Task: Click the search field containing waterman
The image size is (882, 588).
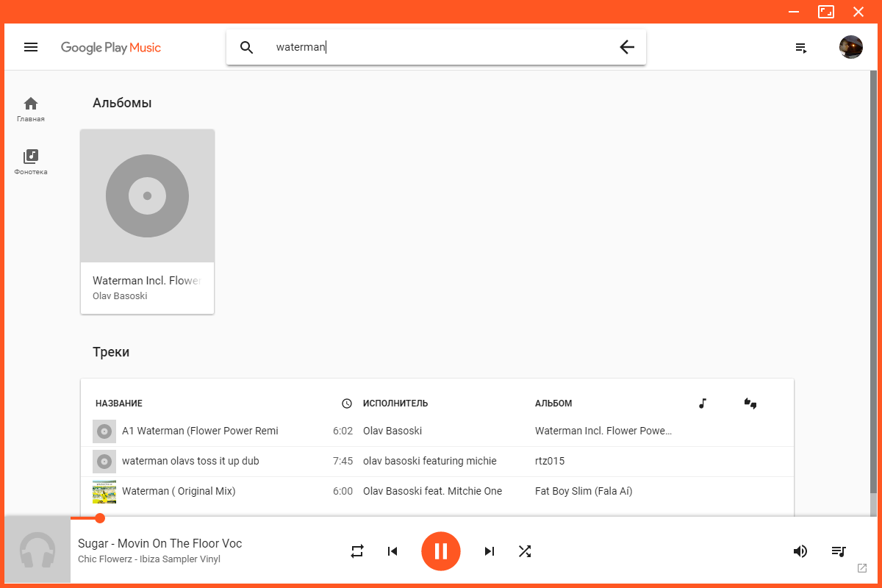Action: pyautogui.click(x=437, y=47)
